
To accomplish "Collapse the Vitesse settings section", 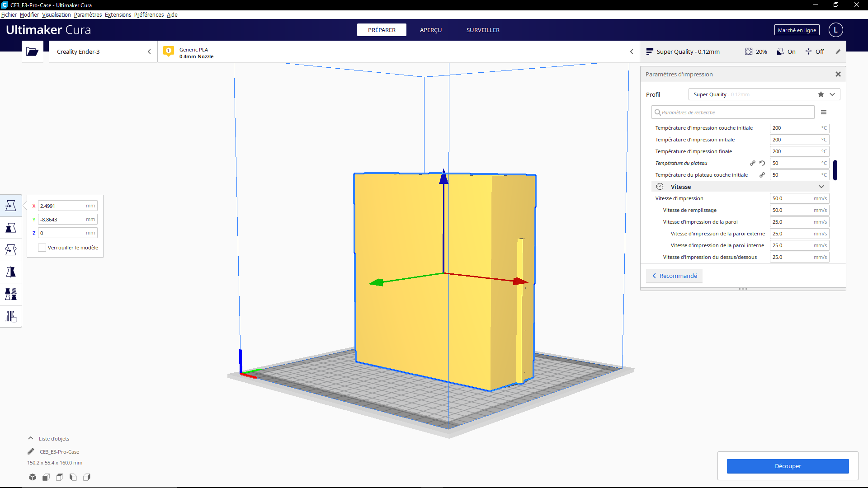I will tap(741, 187).
